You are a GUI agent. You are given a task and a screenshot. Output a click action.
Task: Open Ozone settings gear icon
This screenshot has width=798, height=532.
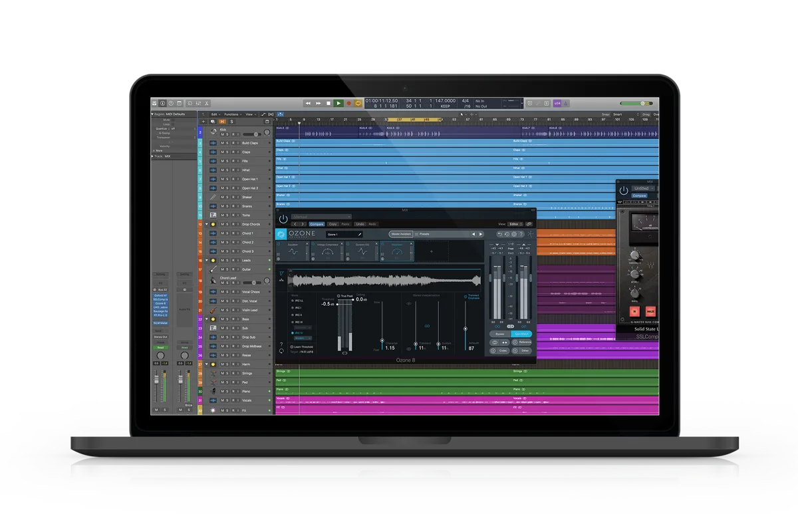[x=514, y=234]
